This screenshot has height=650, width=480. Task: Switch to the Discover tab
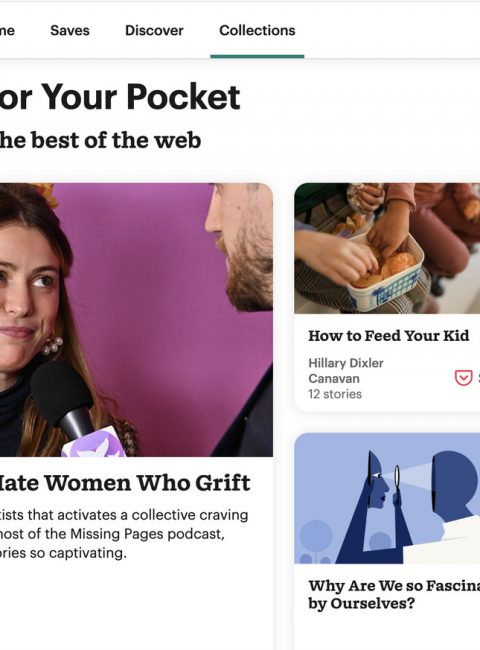point(154,30)
